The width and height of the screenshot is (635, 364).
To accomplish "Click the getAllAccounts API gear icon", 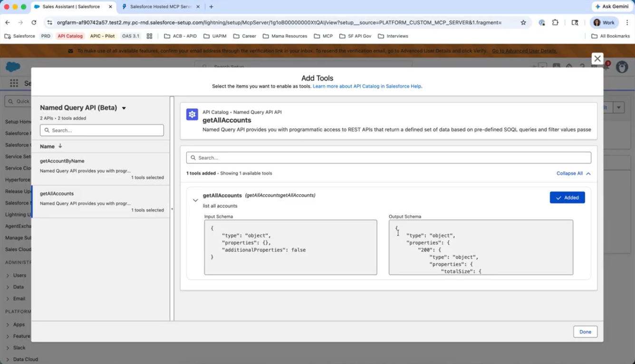I will (192, 115).
